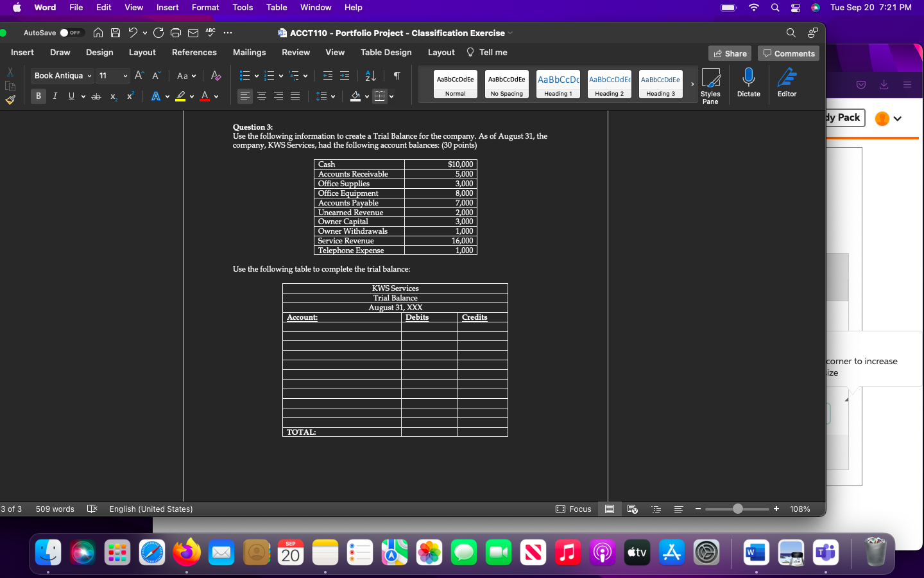The image size is (924, 578).
Task: Increase font size with the larger A
Action: [139, 76]
